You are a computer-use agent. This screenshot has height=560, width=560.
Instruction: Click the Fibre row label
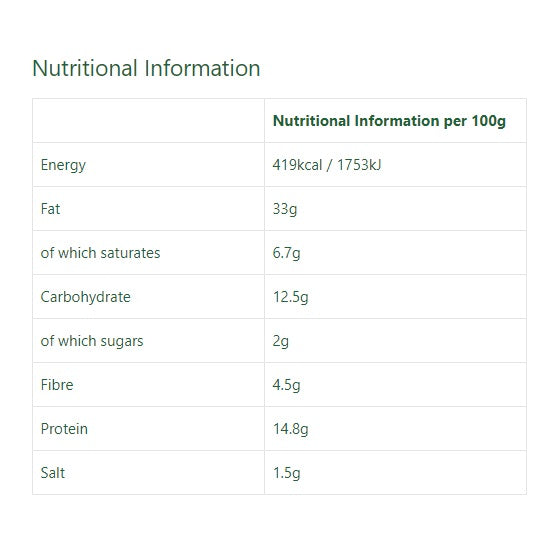(x=57, y=385)
